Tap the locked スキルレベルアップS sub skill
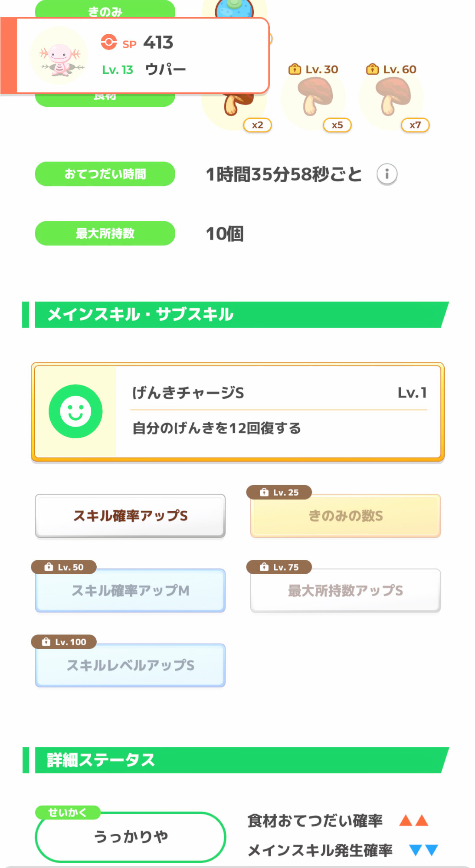This screenshot has height=868, width=475. (x=130, y=665)
